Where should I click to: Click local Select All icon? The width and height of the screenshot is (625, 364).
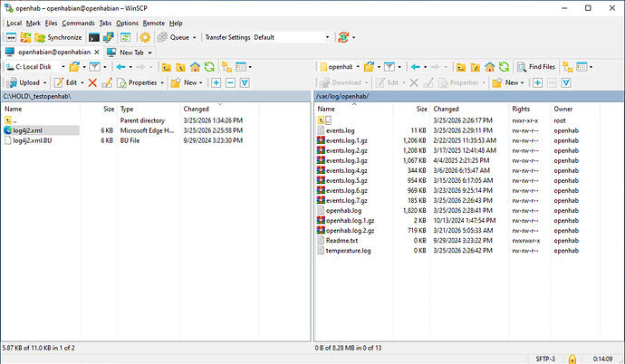[245, 82]
